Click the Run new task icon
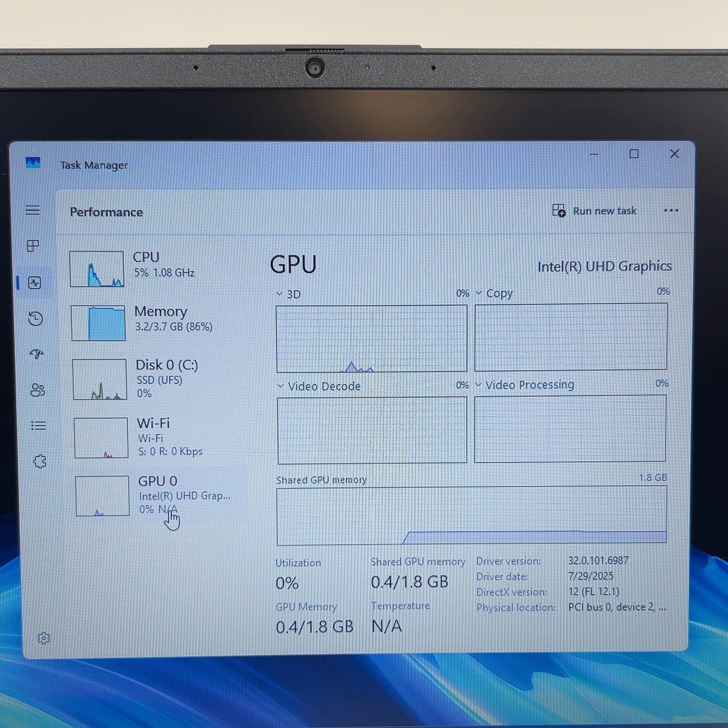 pyautogui.click(x=559, y=211)
